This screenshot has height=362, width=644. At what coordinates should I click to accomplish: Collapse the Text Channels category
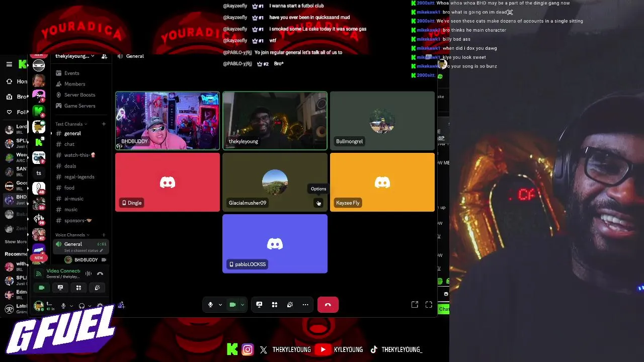point(71,124)
